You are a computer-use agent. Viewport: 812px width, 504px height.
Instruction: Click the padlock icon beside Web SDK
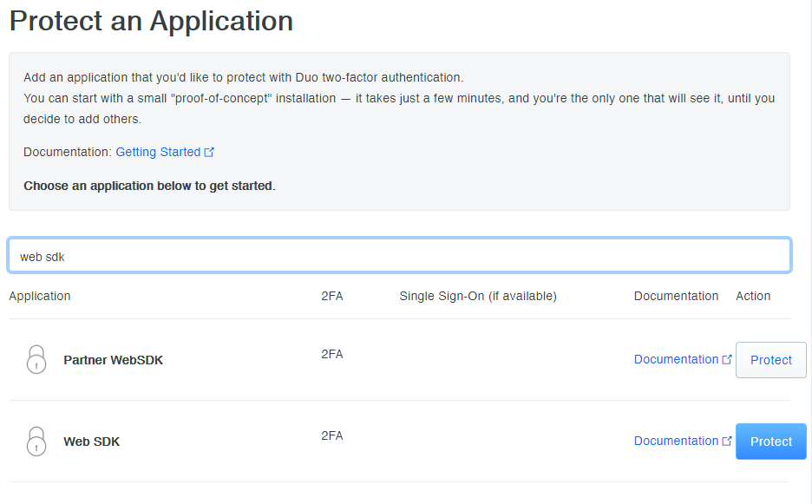[x=36, y=441]
